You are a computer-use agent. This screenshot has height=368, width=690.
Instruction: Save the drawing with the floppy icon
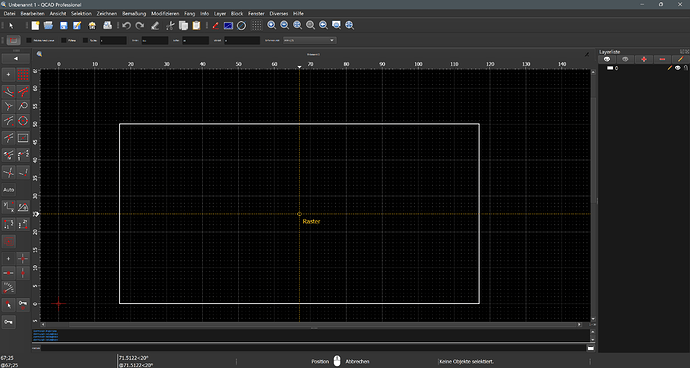pyautogui.click(x=64, y=26)
